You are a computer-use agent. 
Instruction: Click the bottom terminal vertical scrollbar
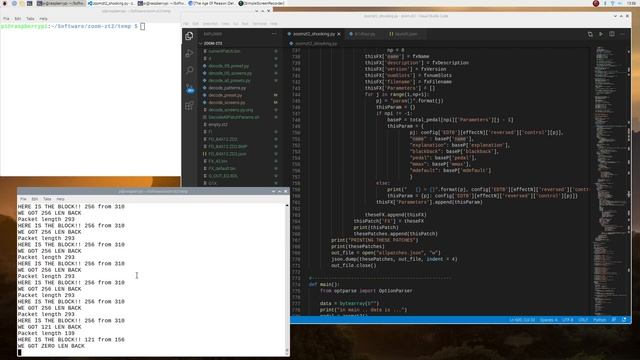(x=287, y=278)
